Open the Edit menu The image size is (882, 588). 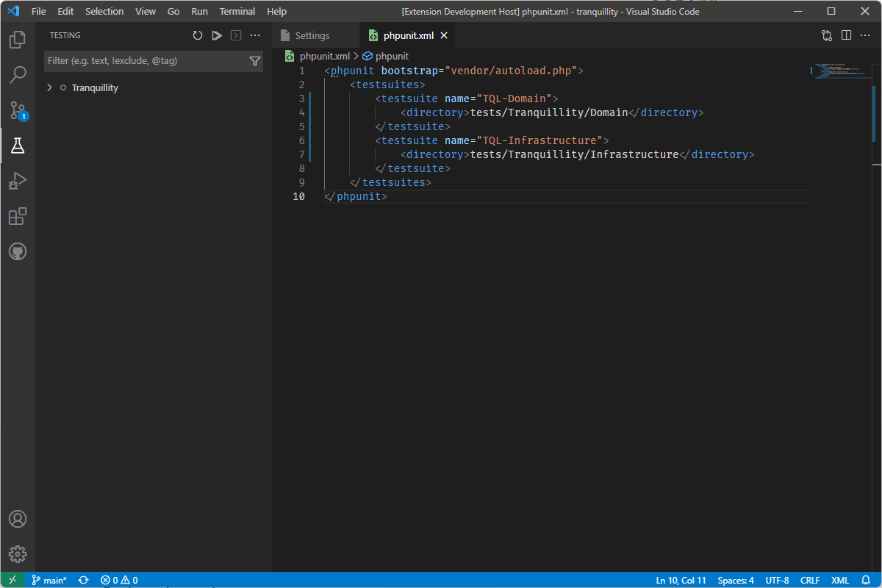pos(65,12)
